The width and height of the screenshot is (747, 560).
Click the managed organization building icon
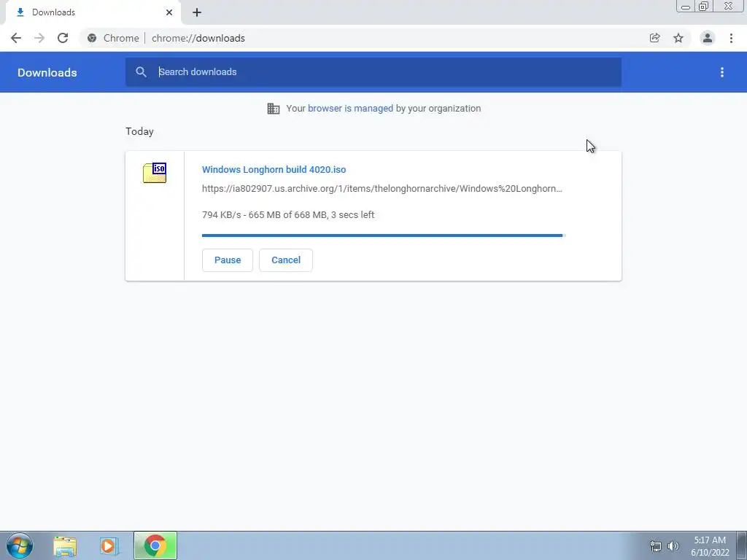tap(274, 109)
